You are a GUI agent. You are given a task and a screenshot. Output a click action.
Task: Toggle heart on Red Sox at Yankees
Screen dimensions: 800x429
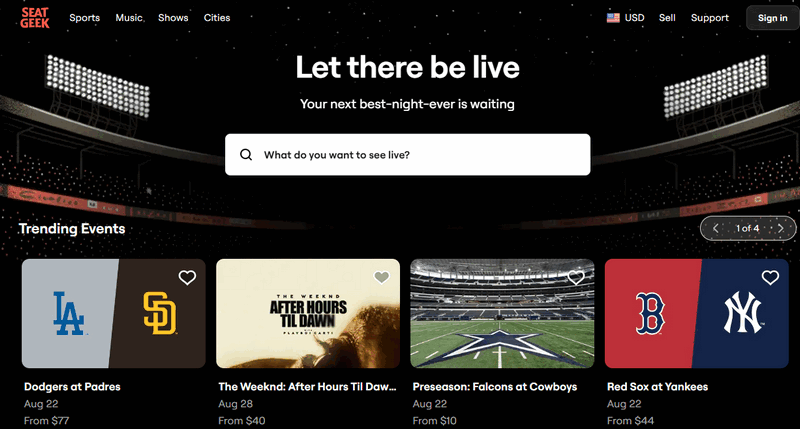pyautogui.click(x=770, y=277)
